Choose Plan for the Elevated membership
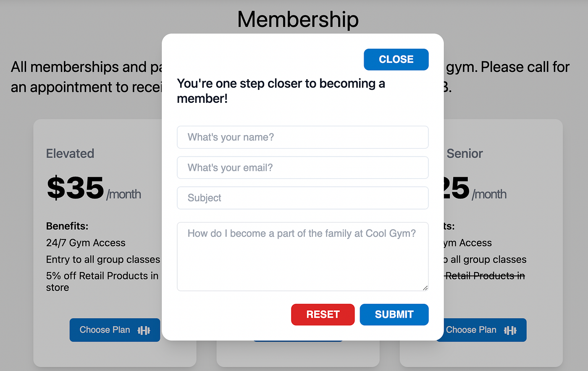Screen dimensions: 588x371 point(115,330)
